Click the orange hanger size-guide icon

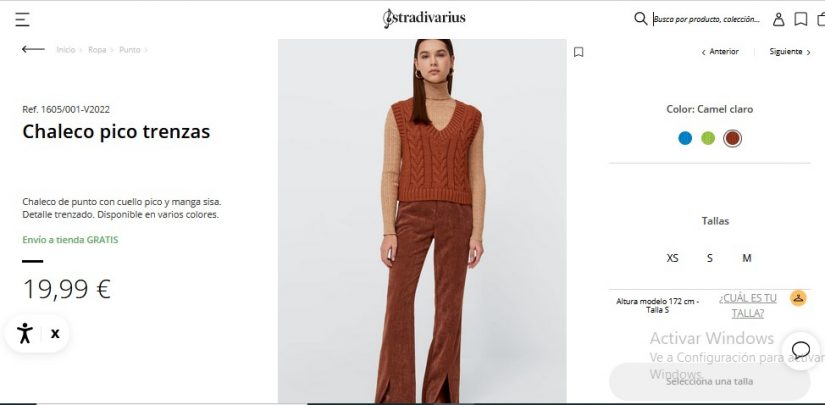[798, 298]
